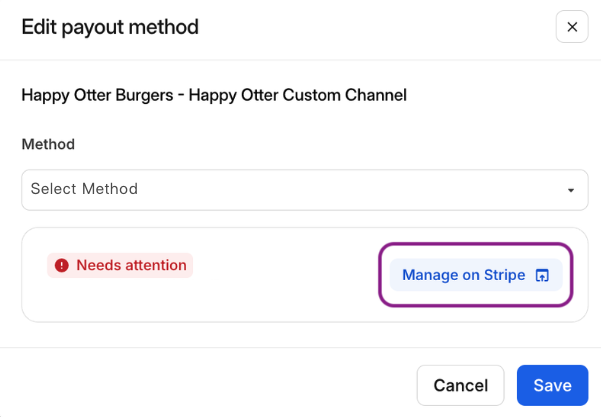Viewport: 601px width, 417px height.
Task: Cancel editing the payout method
Action: (460, 385)
